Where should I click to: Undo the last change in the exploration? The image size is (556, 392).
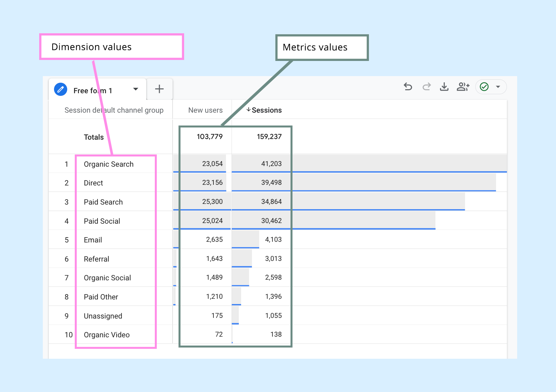coord(408,87)
